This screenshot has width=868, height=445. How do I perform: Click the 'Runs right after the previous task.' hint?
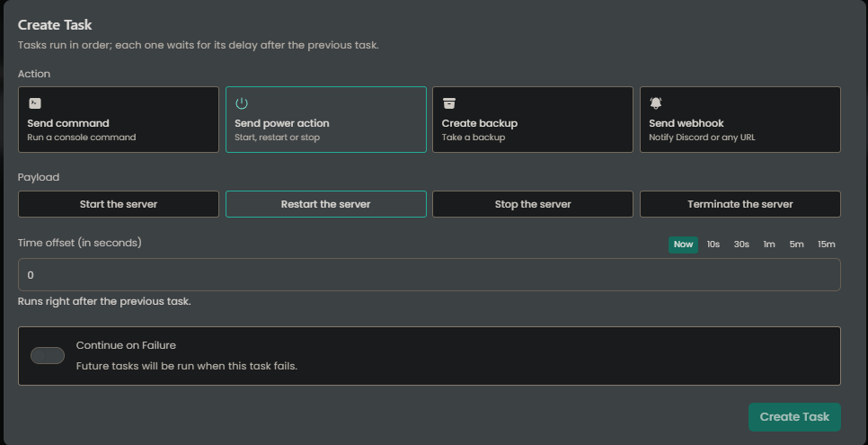[x=104, y=301]
